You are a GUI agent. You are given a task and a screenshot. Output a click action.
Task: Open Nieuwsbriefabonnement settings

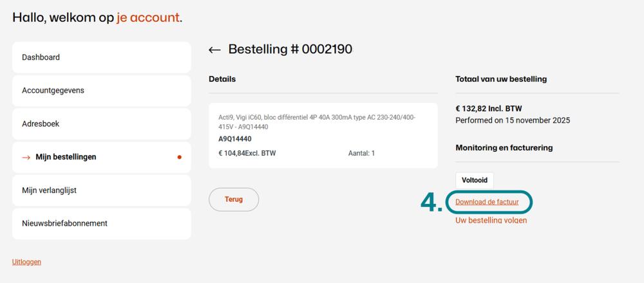click(101, 224)
